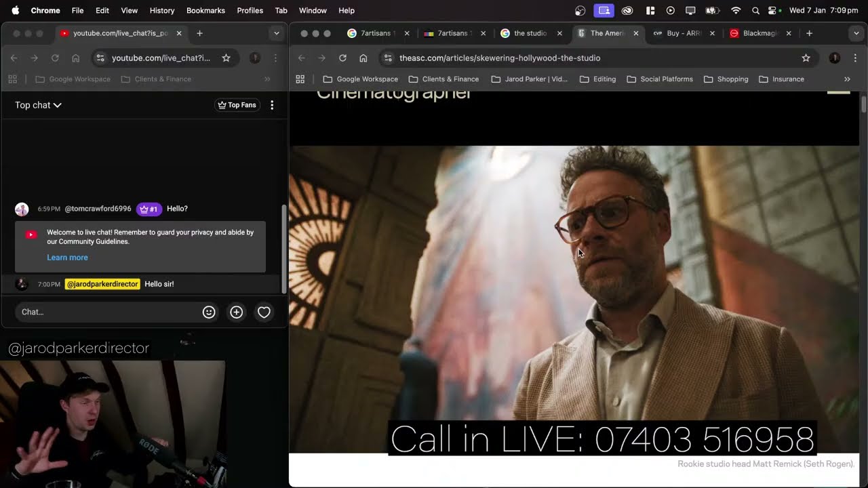Send a heart reaction in live chat
Image resolution: width=868 pixels, height=488 pixels.
pyautogui.click(x=264, y=312)
